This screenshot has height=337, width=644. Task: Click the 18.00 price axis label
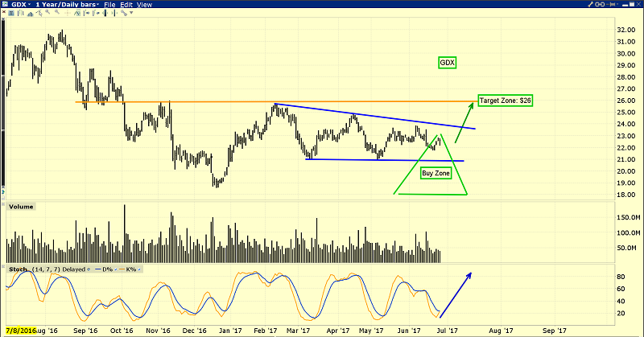[625, 195]
